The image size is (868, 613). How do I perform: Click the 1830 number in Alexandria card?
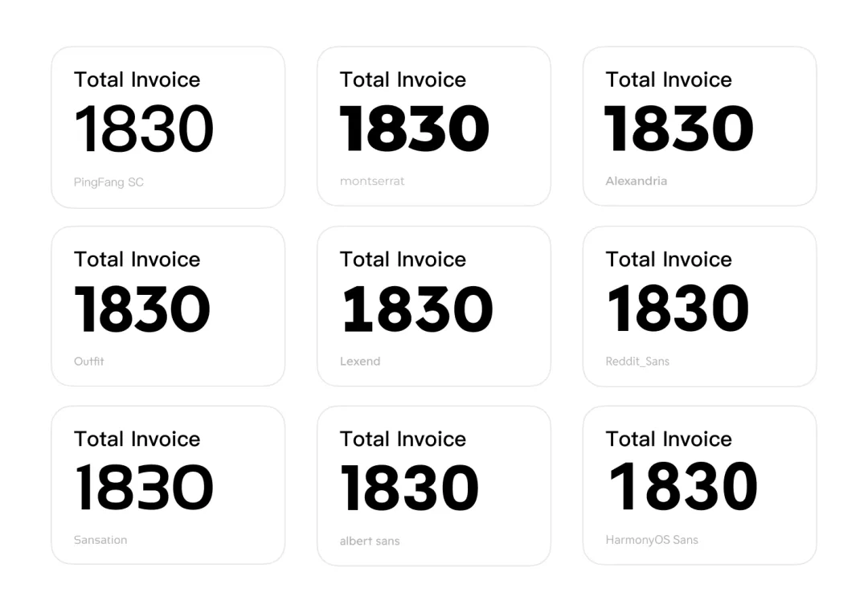coord(679,129)
